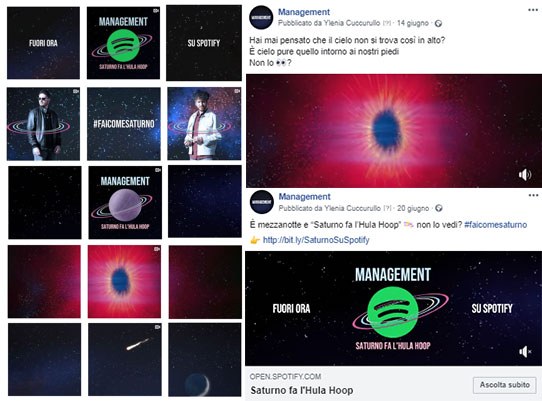This screenshot has width=542, height=401.
Task: Open the #FAICOMESATURNO grid tile
Action: click(x=124, y=124)
